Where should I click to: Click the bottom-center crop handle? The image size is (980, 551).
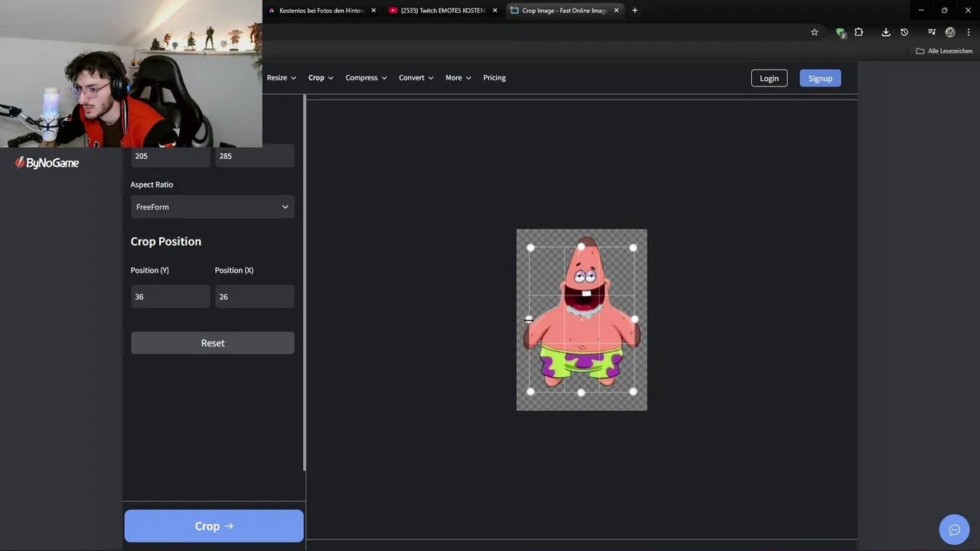coord(581,392)
